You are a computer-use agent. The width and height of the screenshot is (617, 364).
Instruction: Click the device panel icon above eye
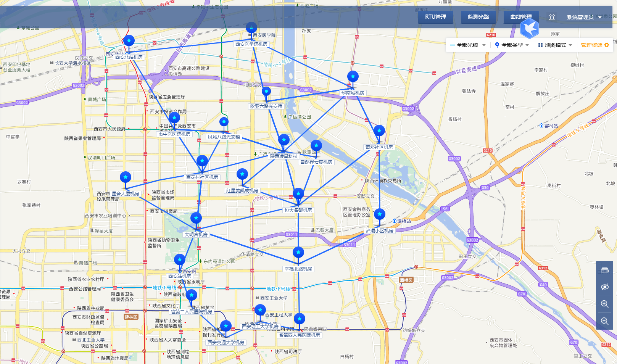tap(604, 270)
